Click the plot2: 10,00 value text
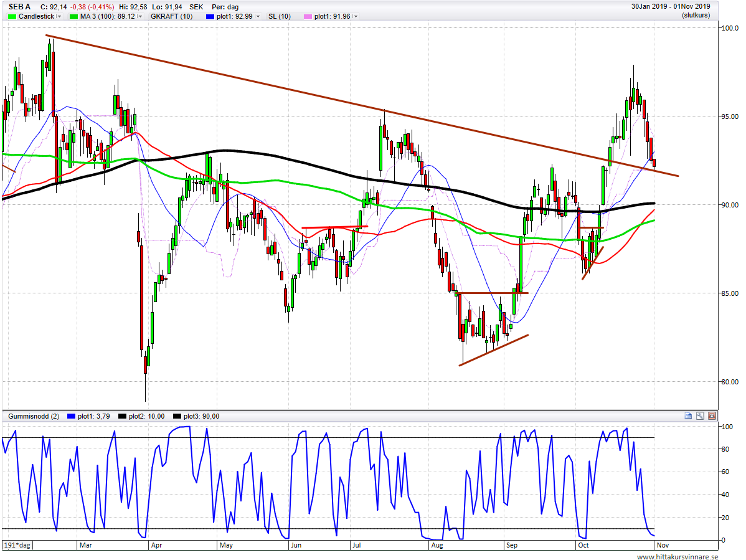 point(146,416)
